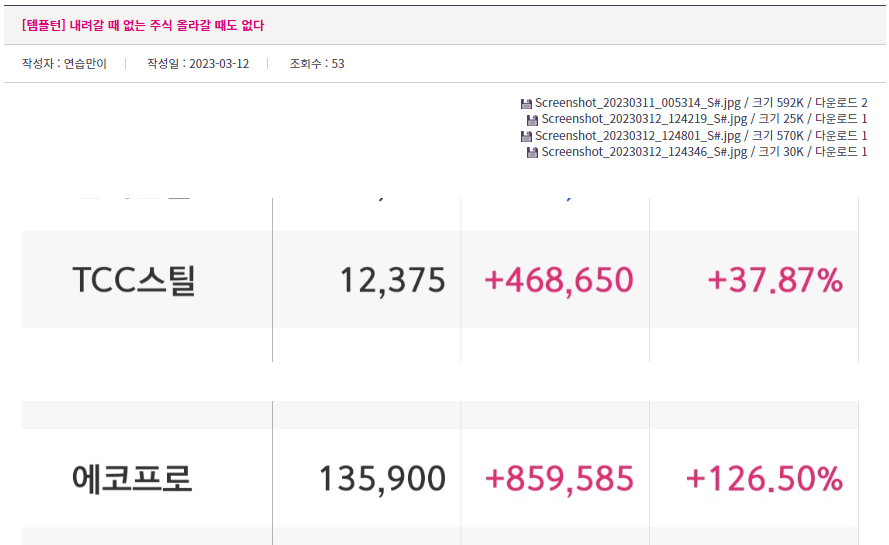Click the floppy disk icon beside Screenshot_20230311_005314_S#.jpg
The height and width of the screenshot is (545, 889).
click(526, 103)
